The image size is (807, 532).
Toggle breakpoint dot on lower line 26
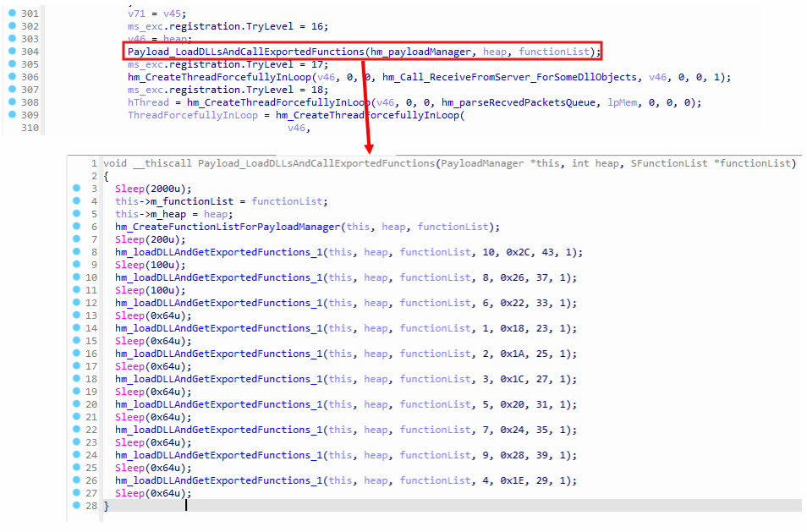click(77, 480)
